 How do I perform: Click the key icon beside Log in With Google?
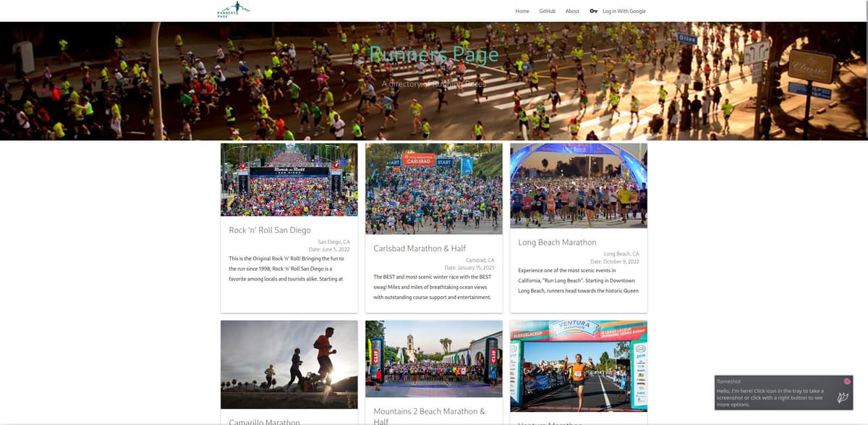tap(593, 11)
